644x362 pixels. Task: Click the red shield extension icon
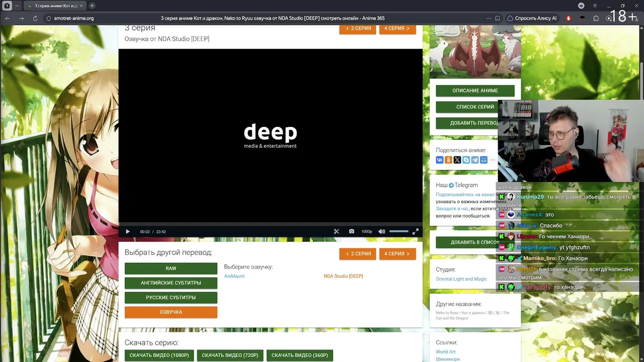pyautogui.click(x=569, y=18)
